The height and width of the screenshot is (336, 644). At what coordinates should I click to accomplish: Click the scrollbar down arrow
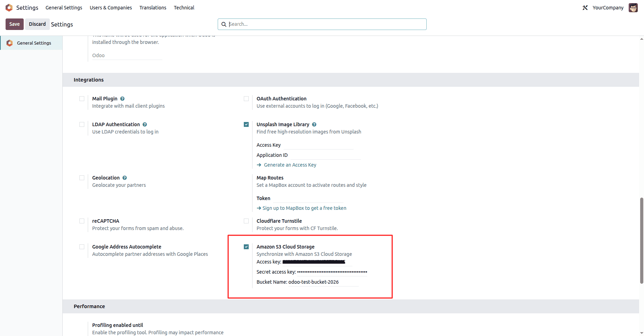pos(642,333)
